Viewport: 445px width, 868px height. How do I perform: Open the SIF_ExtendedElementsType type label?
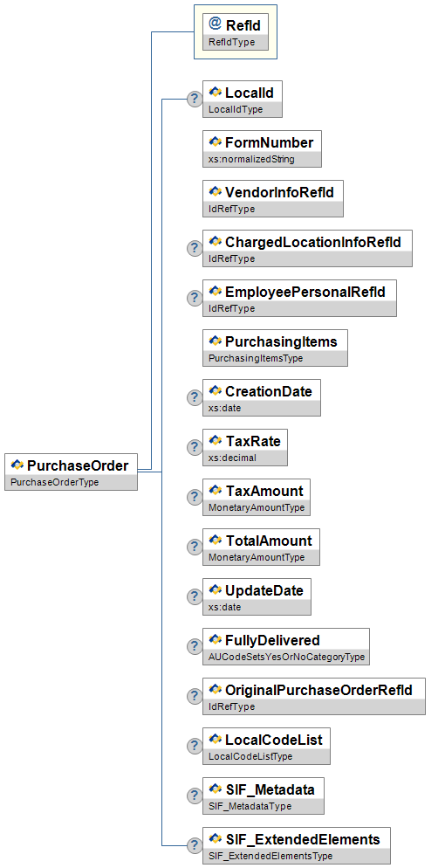pyautogui.click(x=270, y=856)
